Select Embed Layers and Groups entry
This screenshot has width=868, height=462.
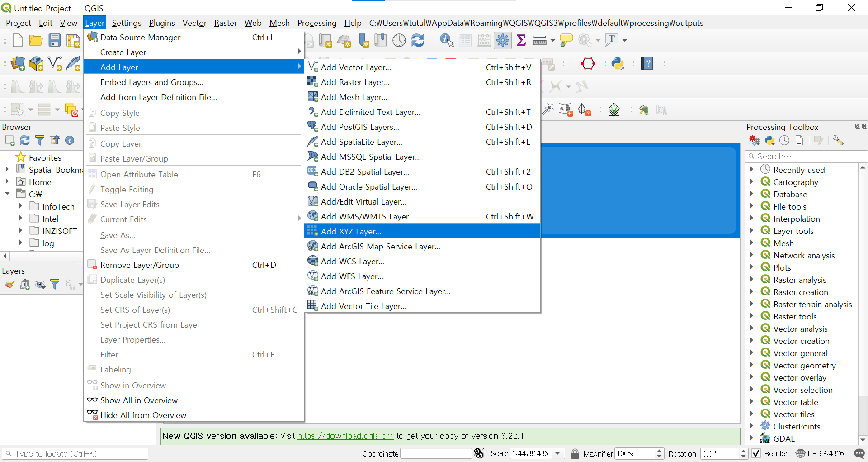(194, 82)
